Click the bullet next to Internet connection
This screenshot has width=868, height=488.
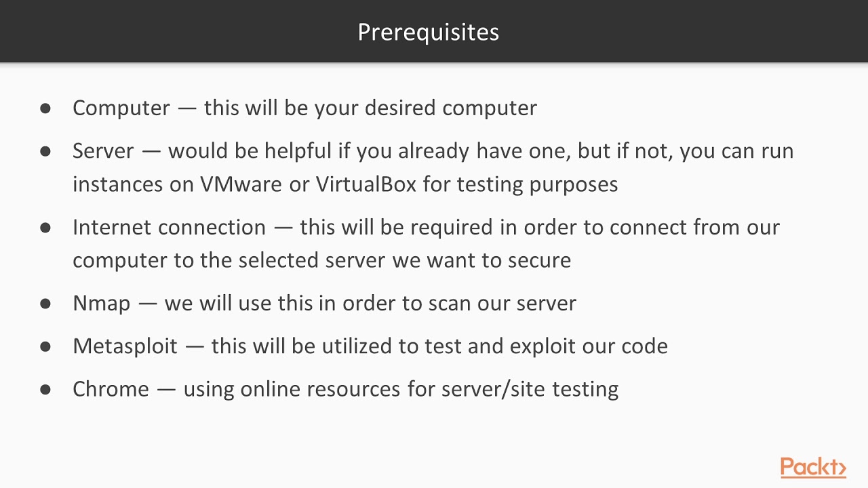pos(45,227)
